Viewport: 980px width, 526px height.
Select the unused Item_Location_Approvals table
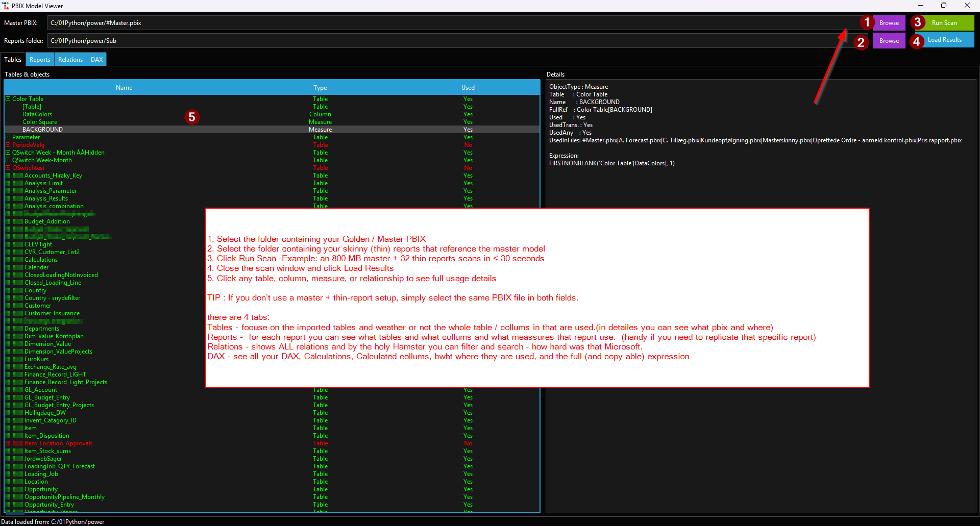click(x=272, y=443)
